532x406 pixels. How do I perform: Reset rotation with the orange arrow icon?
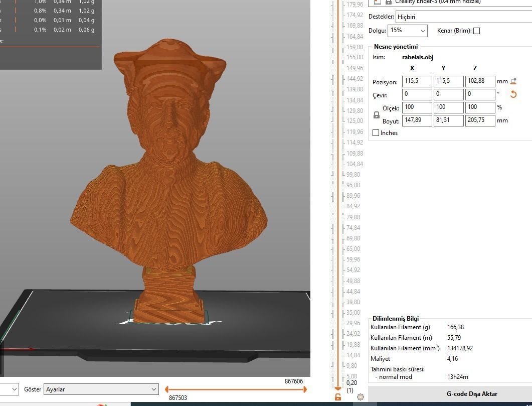513,94
